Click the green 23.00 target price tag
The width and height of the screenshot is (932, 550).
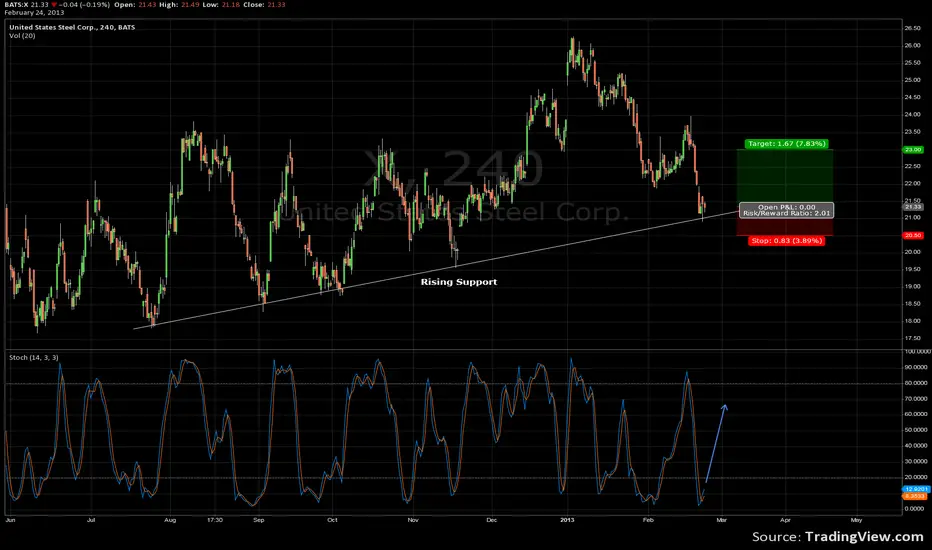pos(913,150)
